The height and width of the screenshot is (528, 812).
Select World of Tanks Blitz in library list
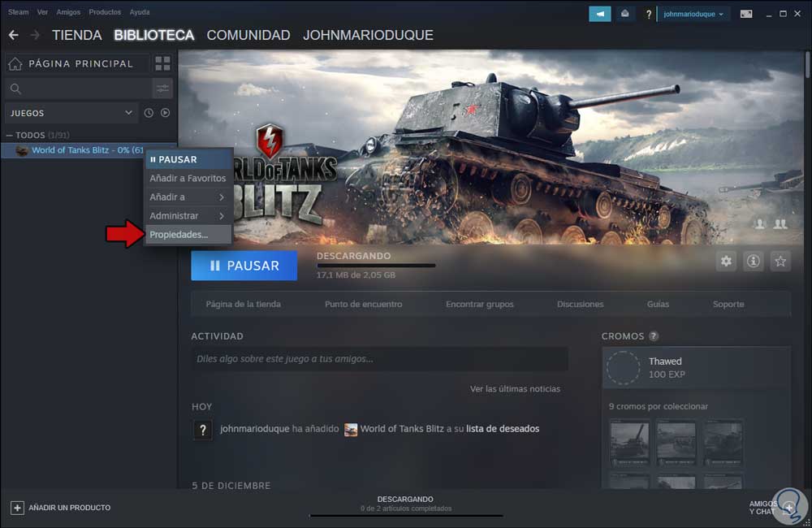[89, 150]
